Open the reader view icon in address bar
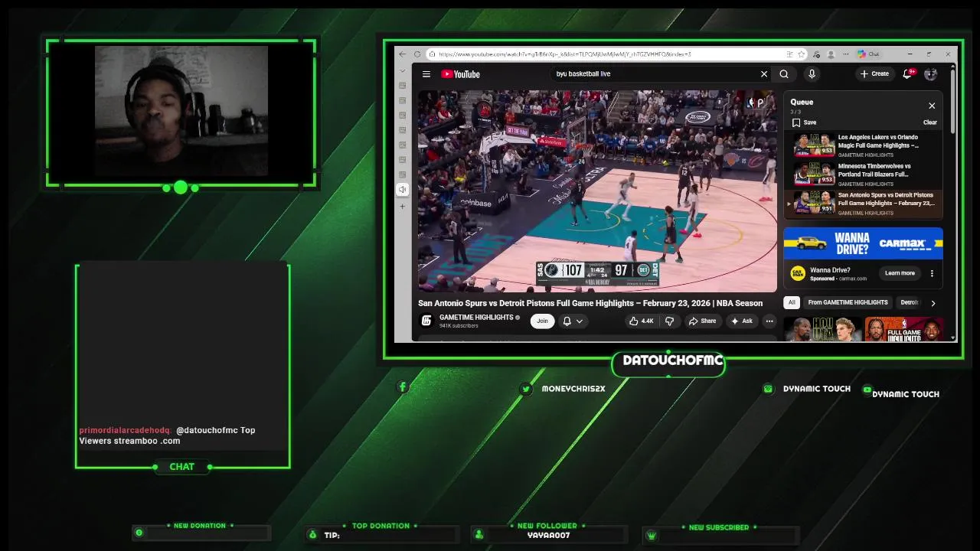 point(789,54)
